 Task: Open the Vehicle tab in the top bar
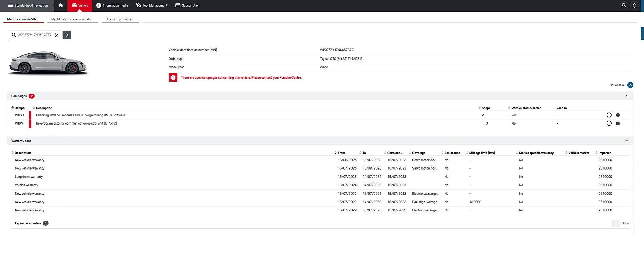tap(80, 5)
